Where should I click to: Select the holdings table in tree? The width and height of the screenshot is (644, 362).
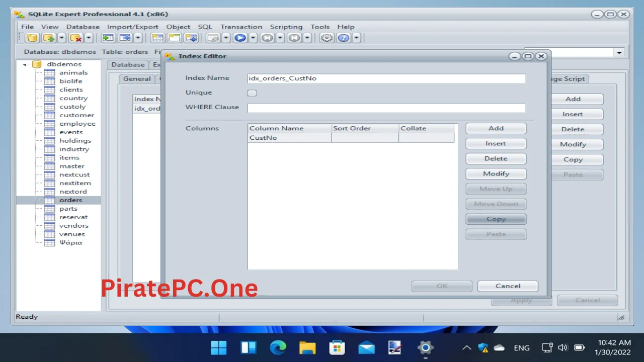point(75,141)
